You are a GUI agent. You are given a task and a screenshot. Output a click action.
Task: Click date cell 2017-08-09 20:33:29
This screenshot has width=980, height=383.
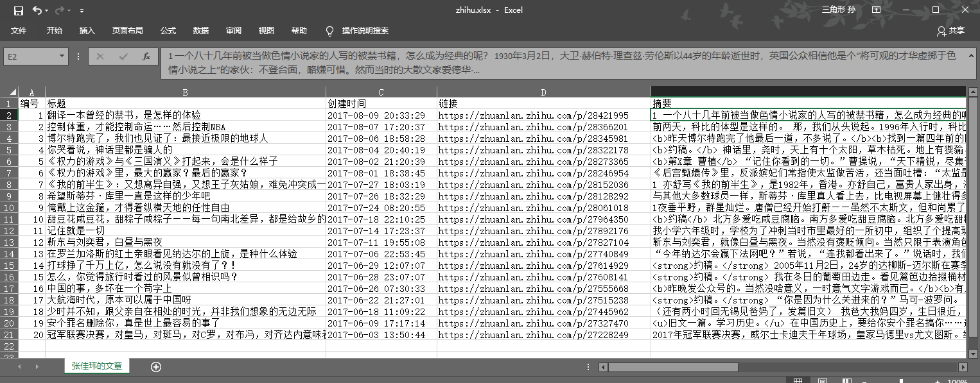tap(381, 115)
